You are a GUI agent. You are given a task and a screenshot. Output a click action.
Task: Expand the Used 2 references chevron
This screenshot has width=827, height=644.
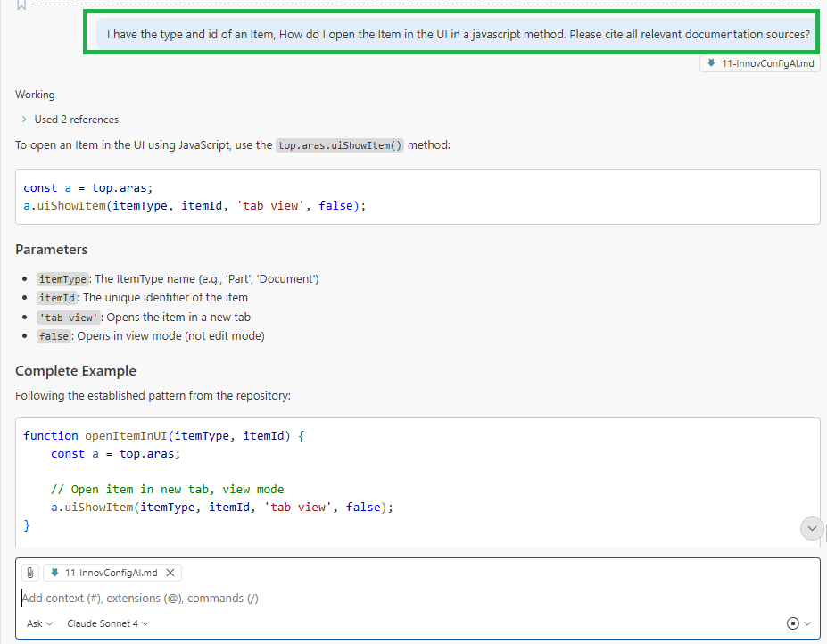[24, 120]
